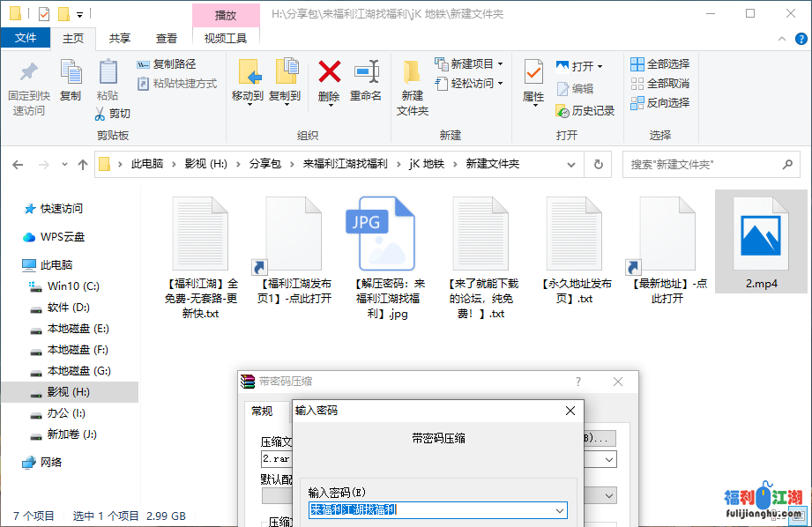Expand the New item (新建项目) dropdown
The height and width of the screenshot is (527, 812).
pyautogui.click(x=500, y=64)
